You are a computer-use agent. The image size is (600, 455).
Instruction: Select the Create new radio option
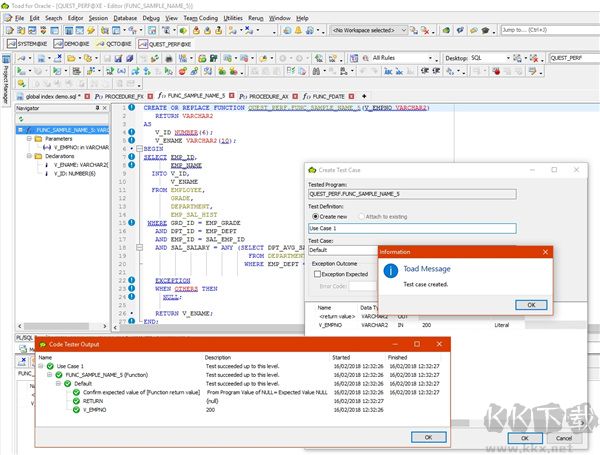[313, 215]
